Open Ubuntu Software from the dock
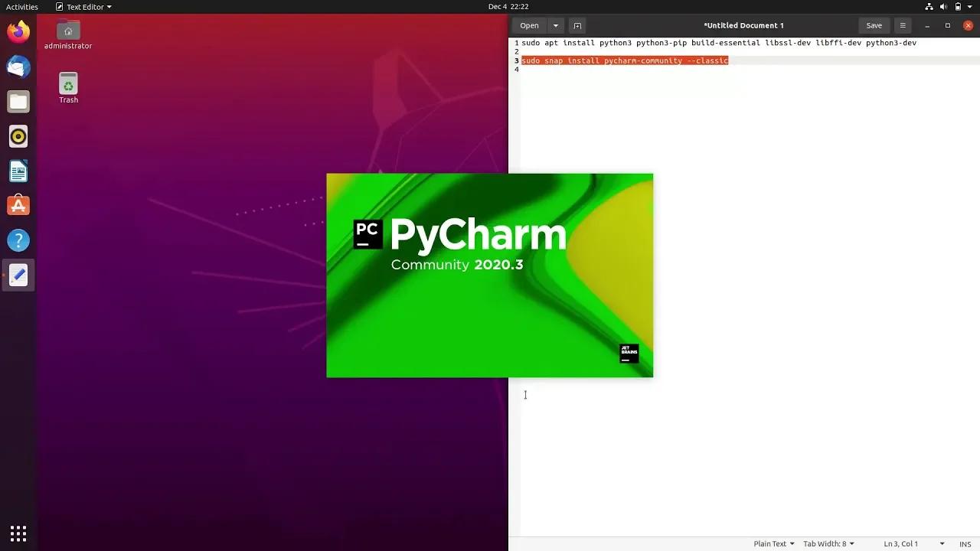The width and height of the screenshot is (980, 551). point(18,205)
